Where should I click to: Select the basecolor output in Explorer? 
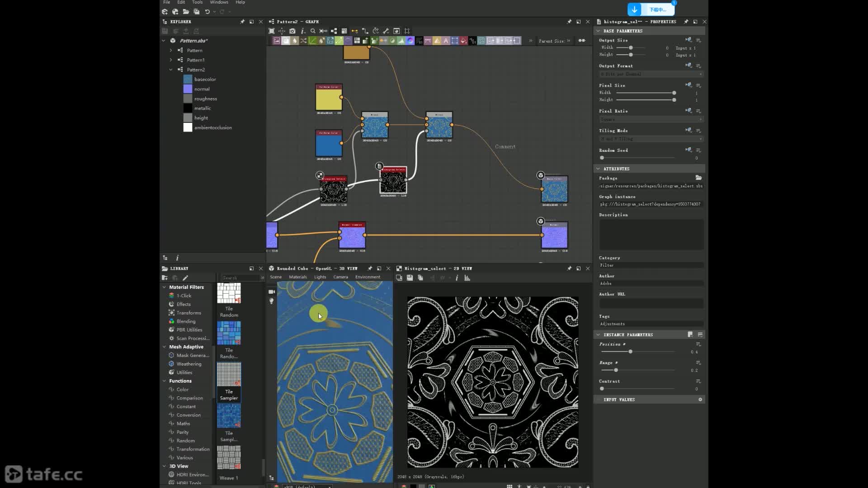click(205, 79)
